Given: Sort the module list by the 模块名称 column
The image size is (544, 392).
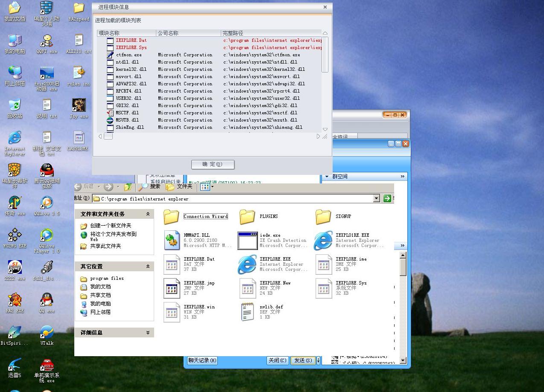Looking at the screenshot, I should pyautogui.click(x=126, y=33).
